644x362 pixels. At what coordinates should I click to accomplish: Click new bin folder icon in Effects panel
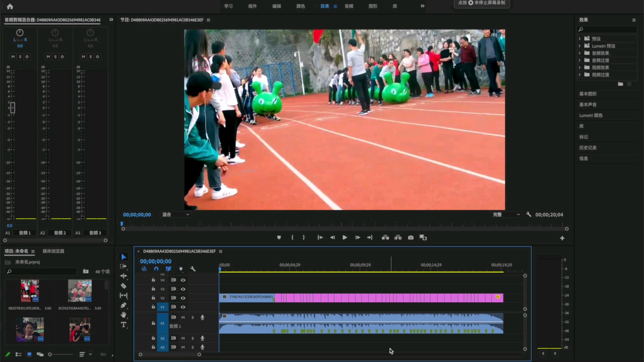(x=620, y=84)
